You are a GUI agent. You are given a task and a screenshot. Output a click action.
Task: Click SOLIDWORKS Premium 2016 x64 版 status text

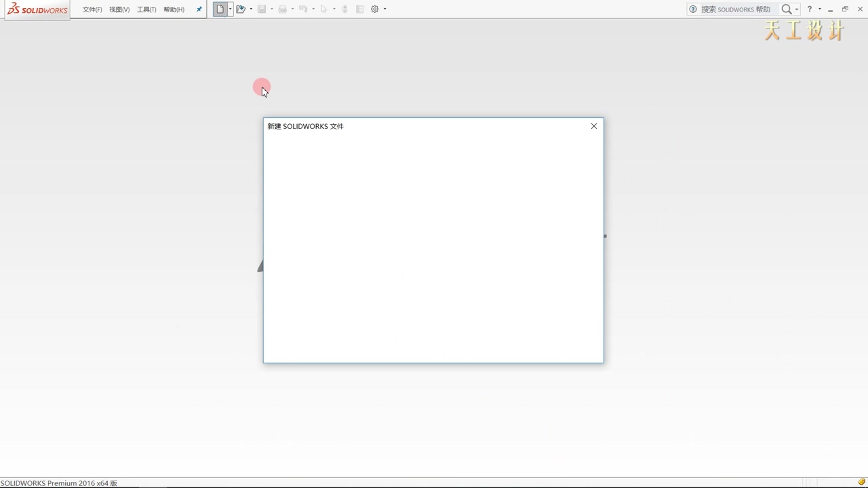coord(59,483)
